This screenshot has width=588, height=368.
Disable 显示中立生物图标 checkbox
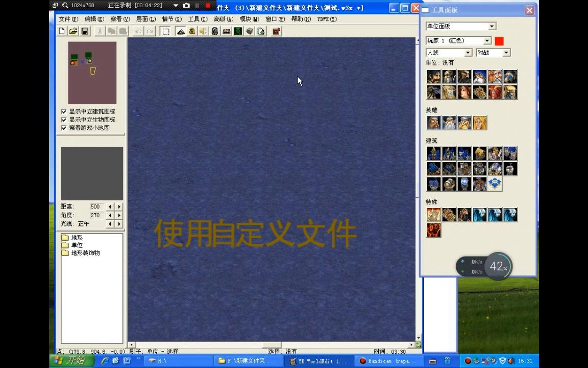tap(64, 119)
